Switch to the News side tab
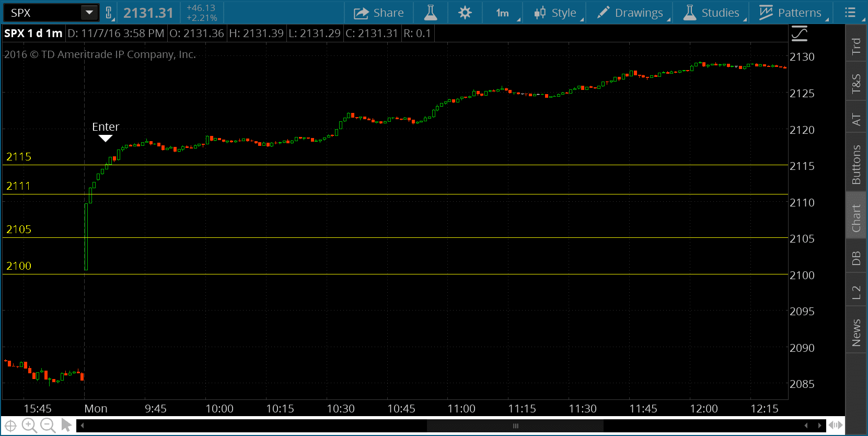868x436 pixels. tap(856, 332)
